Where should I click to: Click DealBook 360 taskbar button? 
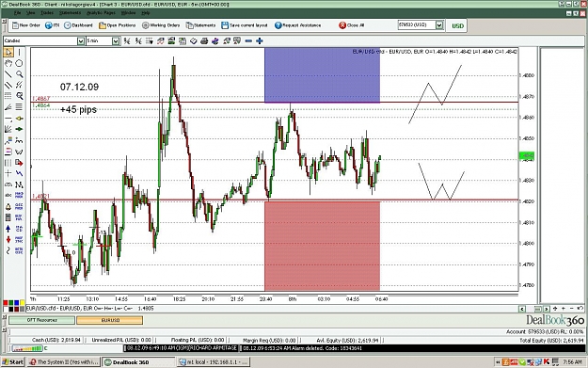point(138,362)
